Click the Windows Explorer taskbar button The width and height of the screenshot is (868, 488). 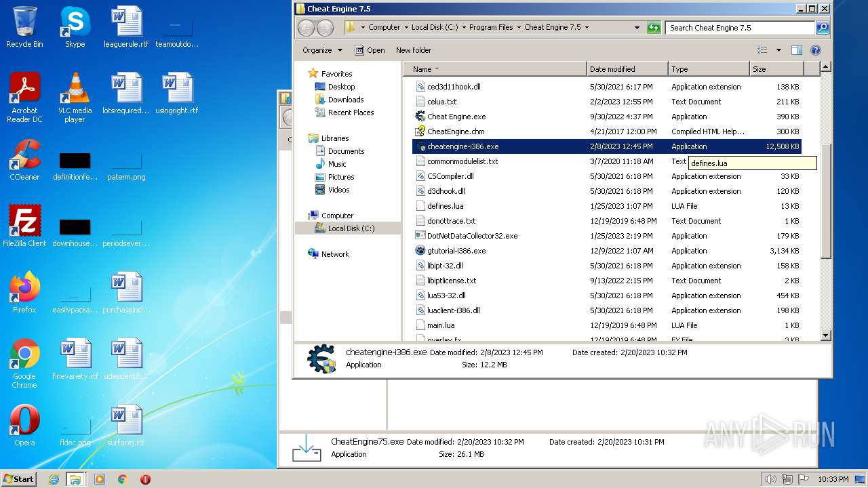pyautogui.click(x=75, y=479)
